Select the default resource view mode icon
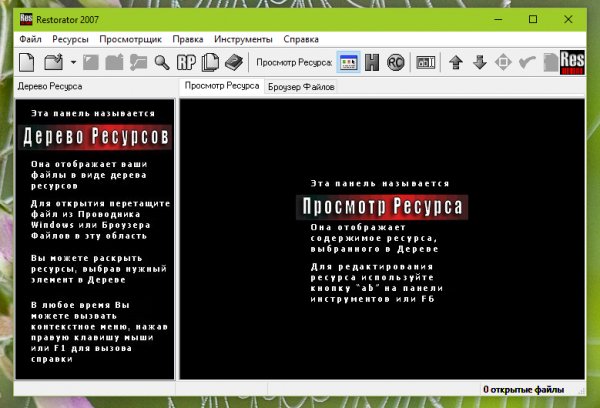This screenshot has width=600, height=408. [x=349, y=62]
